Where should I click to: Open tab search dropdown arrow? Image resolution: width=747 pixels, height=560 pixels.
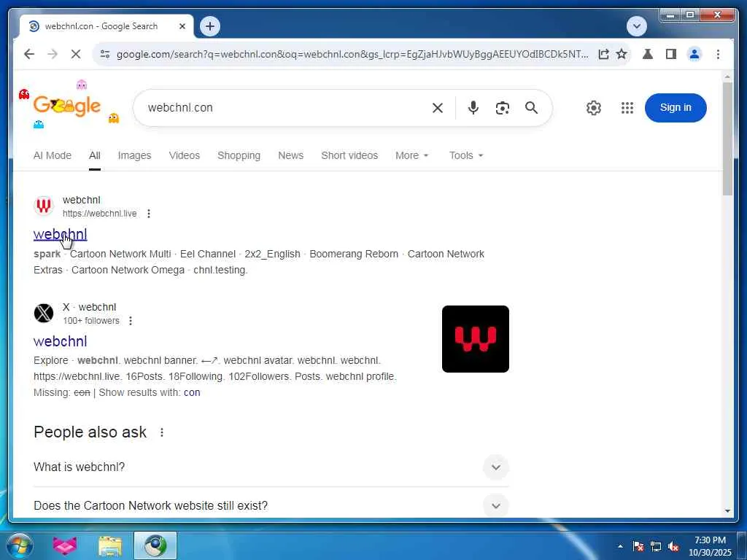[636, 26]
